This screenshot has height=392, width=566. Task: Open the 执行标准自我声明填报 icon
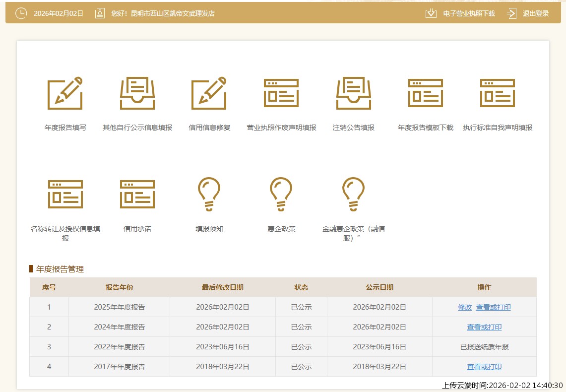pyautogui.click(x=498, y=94)
